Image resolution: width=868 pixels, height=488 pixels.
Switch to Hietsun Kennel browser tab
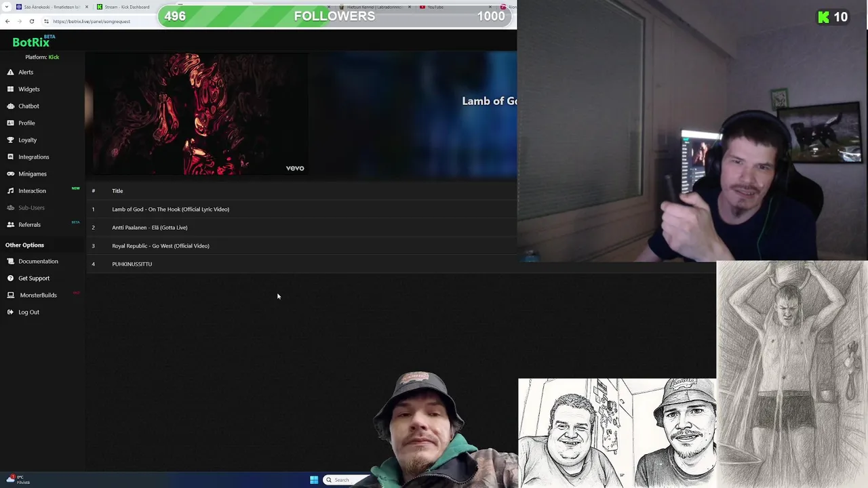374,7
